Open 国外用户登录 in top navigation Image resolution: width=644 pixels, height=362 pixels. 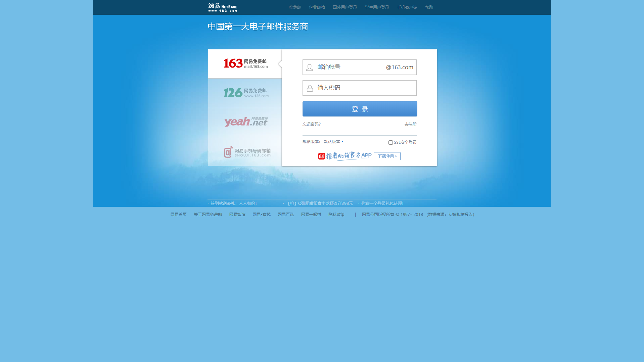click(x=345, y=7)
